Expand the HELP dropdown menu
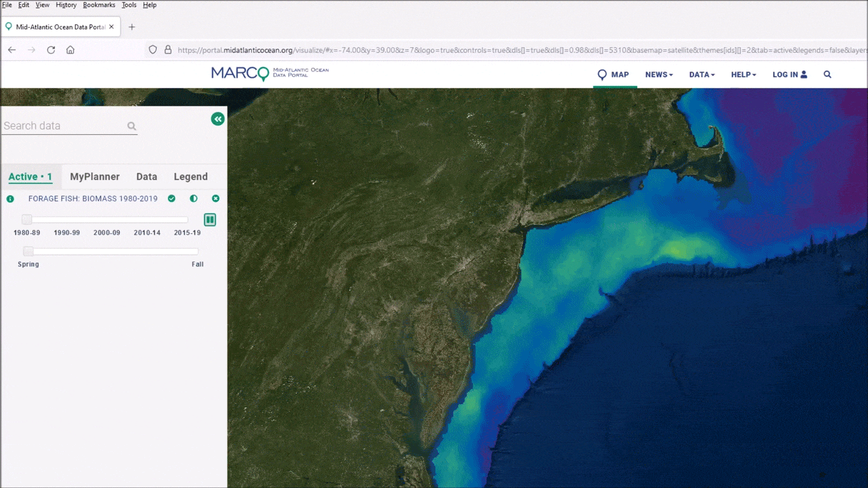 click(743, 75)
